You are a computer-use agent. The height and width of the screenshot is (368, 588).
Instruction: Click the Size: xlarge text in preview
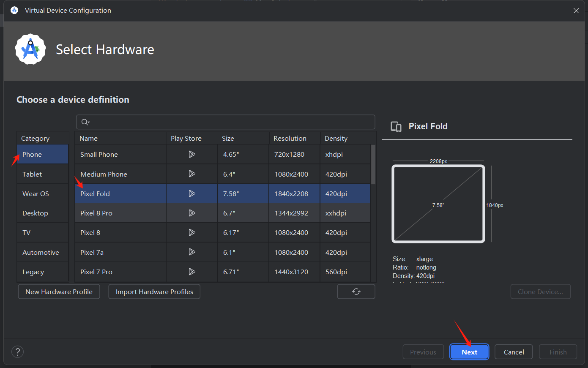(413, 259)
